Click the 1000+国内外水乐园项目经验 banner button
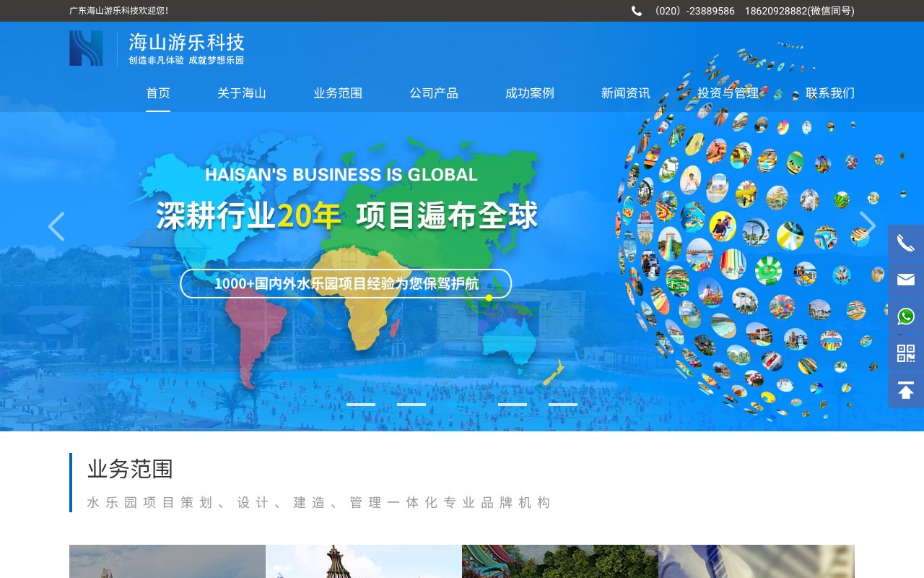The height and width of the screenshot is (578, 924). coord(346,283)
